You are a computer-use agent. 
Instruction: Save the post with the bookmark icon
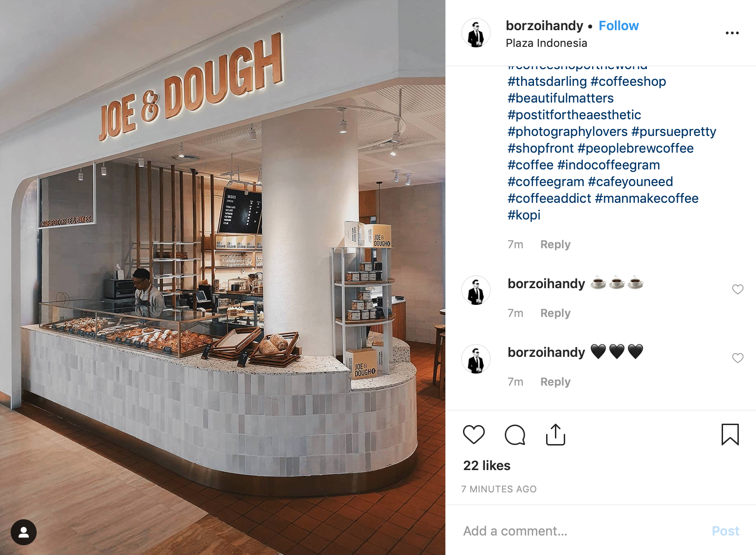tap(730, 434)
